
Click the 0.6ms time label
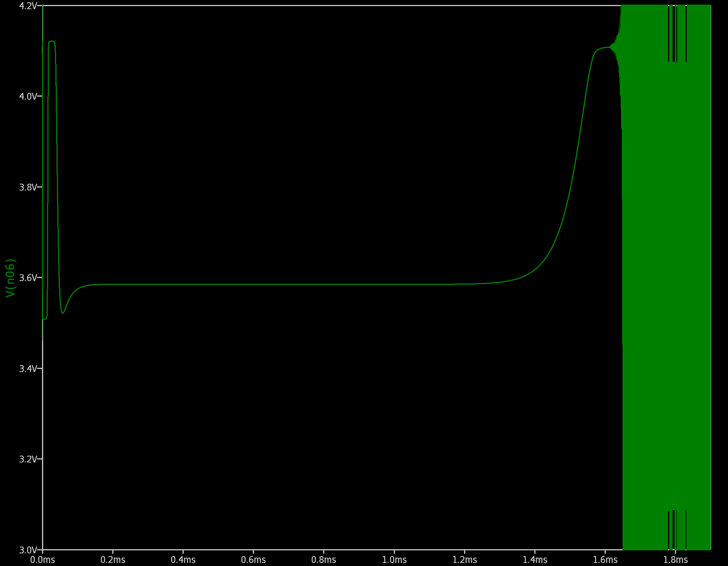[x=254, y=560]
